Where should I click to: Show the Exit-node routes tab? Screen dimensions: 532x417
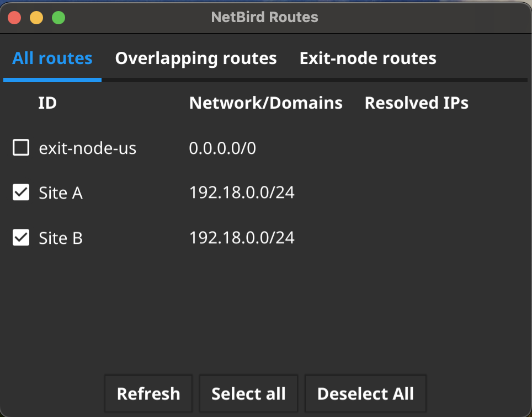[368, 58]
